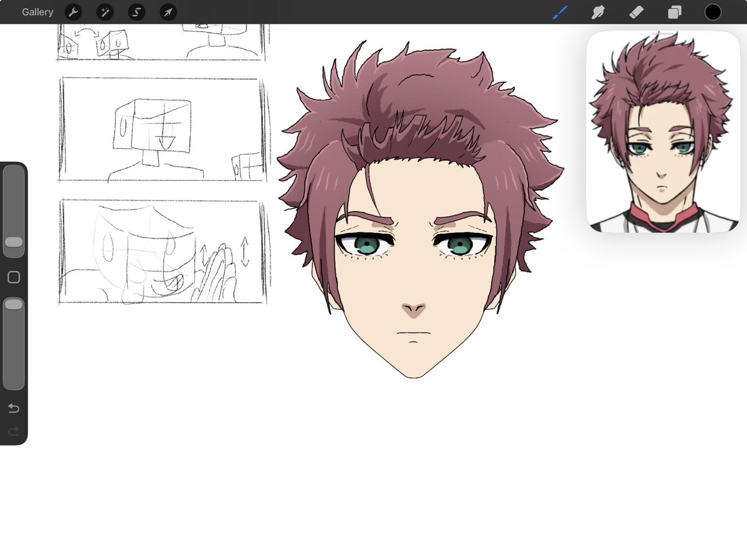The height and width of the screenshot is (560, 747).
Task: Tap the bottom storyboard panel with hands
Action: click(x=162, y=252)
